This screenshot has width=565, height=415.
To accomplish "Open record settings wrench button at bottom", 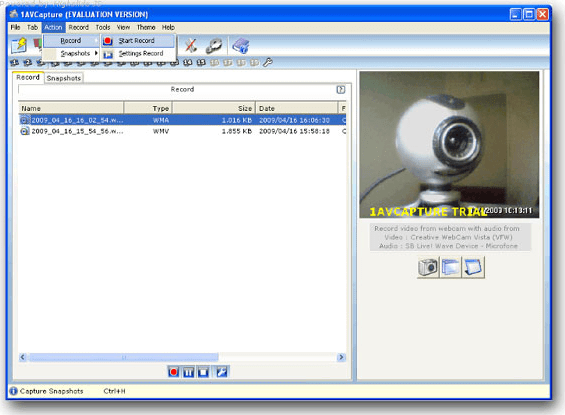I will point(221,372).
